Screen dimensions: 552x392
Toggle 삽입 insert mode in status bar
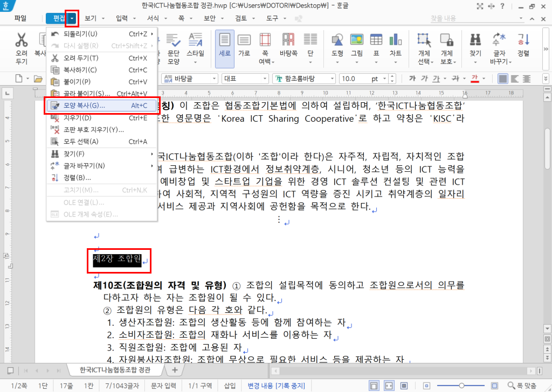click(x=230, y=386)
